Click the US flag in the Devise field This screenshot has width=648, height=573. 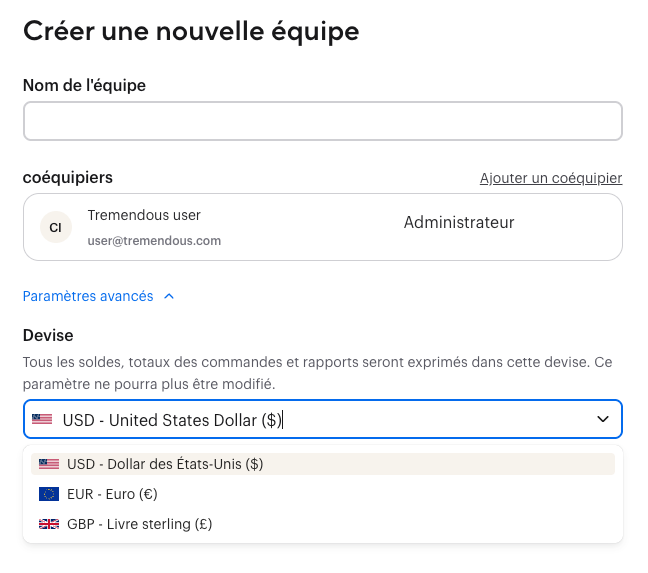(42, 420)
